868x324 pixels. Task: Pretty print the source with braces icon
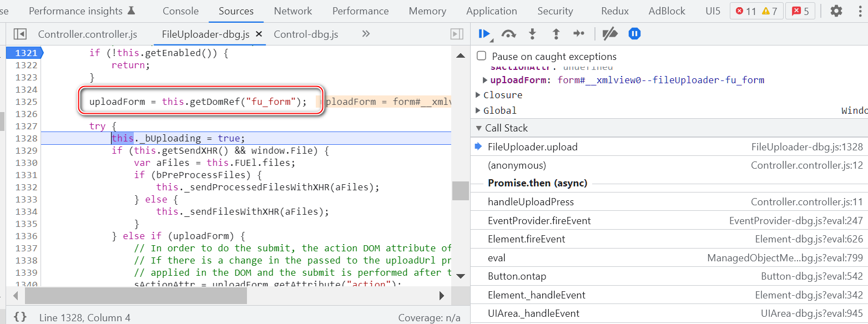point(20,317)
